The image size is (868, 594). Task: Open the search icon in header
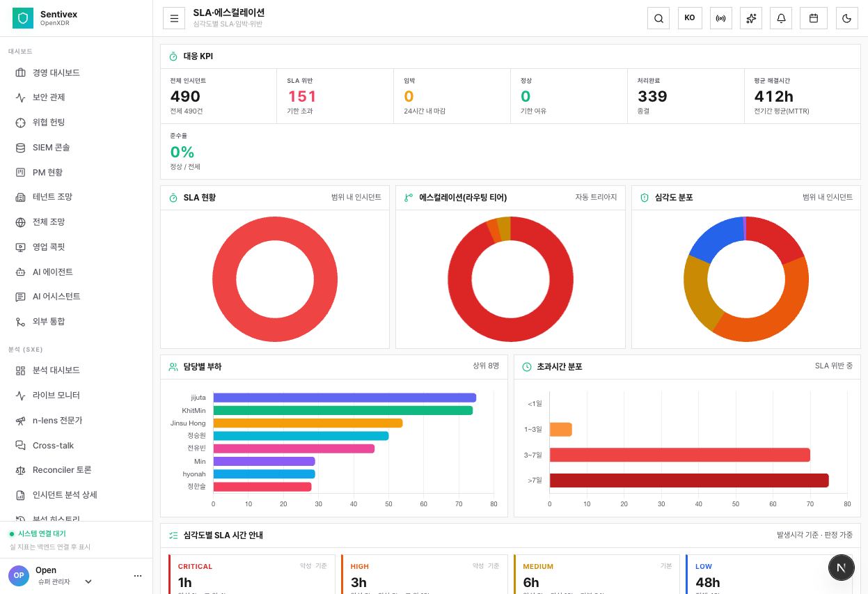click(658, 18)
